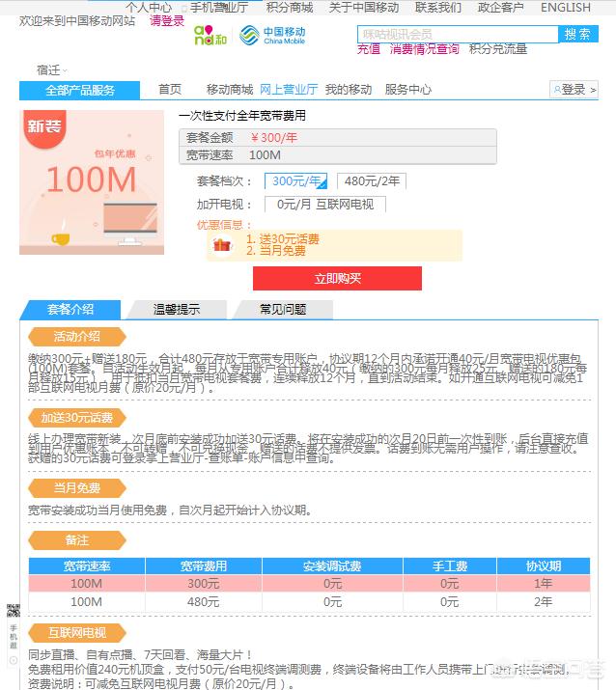The image size is (616, 690).
Task: Expand the 宿迁 city selector dropdown
Action: (x=51, y=70)
